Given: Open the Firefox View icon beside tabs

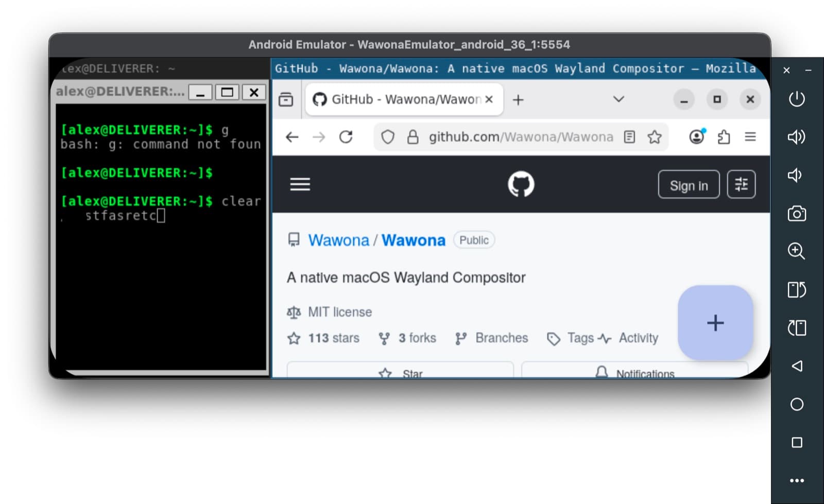Looking at the screenshot, I should coord(286,99).
